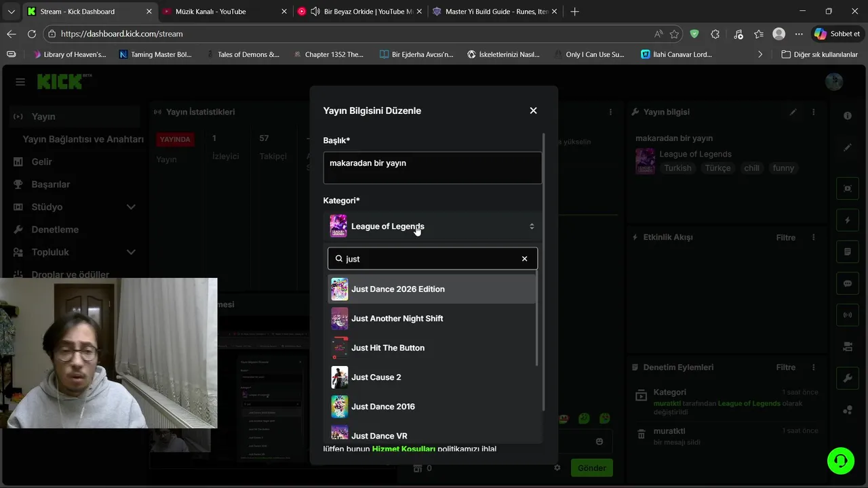Select Just Dance 2026 Edition category
The image size is (868, 488).
click(x=432, y=289)
